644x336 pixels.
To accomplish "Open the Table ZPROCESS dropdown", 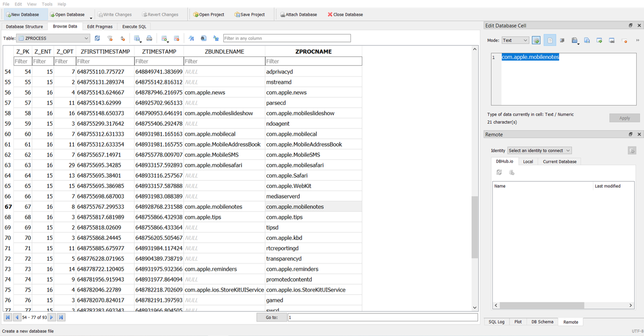I will pos(54,38).
